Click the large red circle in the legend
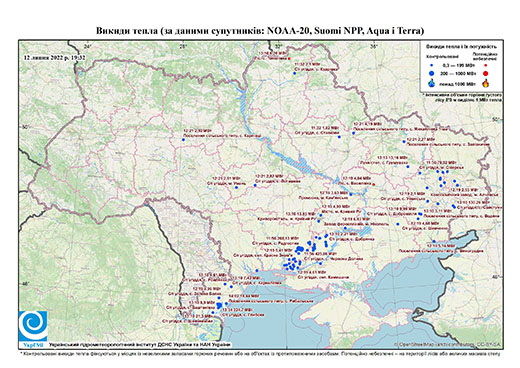This screenshot has width=520, height=368. [486, 73]
